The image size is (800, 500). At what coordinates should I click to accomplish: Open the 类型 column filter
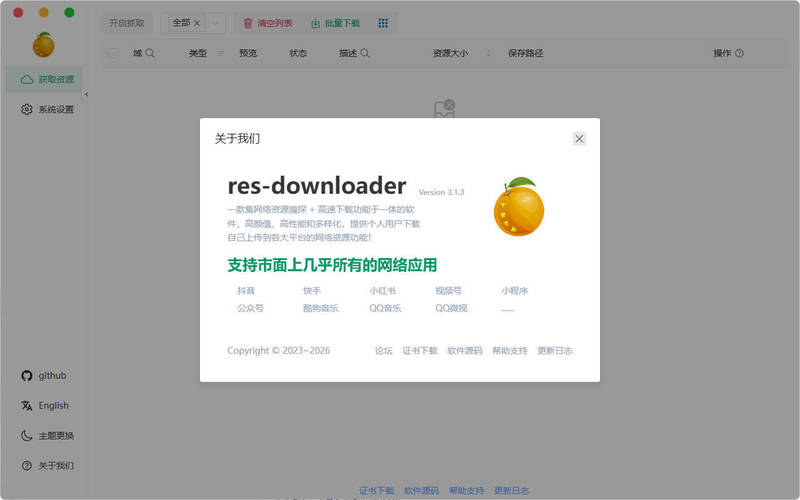(x=220, y=53)
